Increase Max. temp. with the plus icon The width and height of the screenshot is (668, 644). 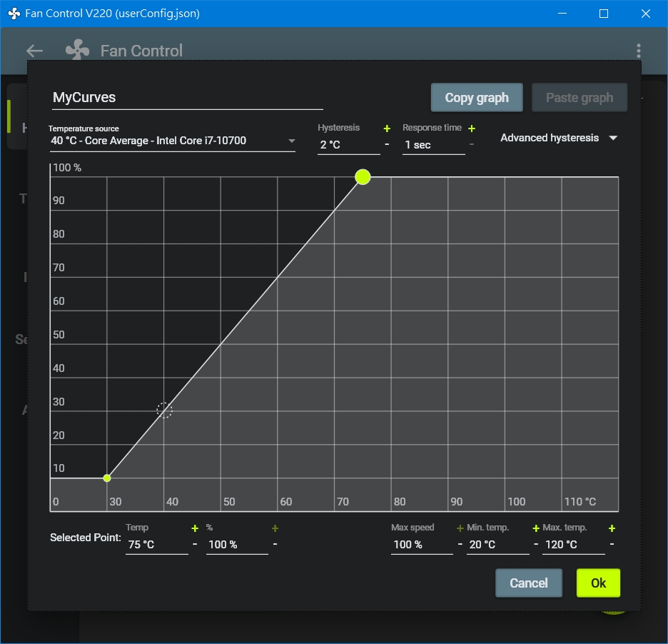[x=612, y=528]
